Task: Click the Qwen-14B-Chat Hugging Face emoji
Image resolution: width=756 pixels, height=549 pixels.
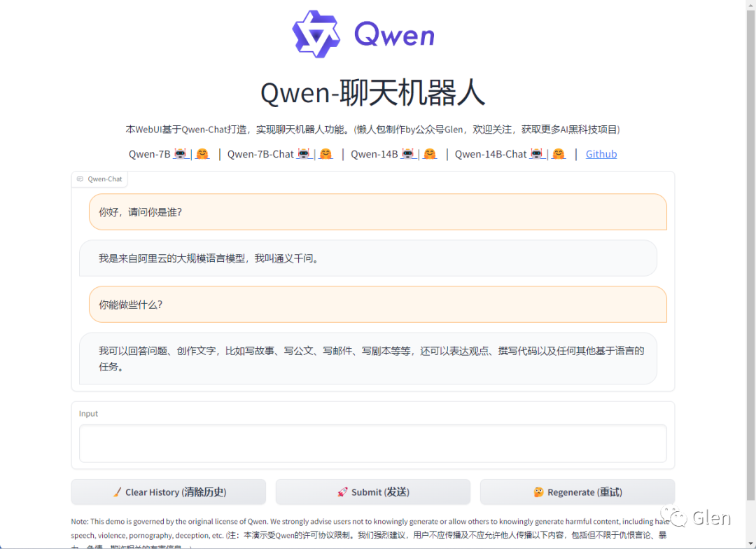Action: coord(559,154)
